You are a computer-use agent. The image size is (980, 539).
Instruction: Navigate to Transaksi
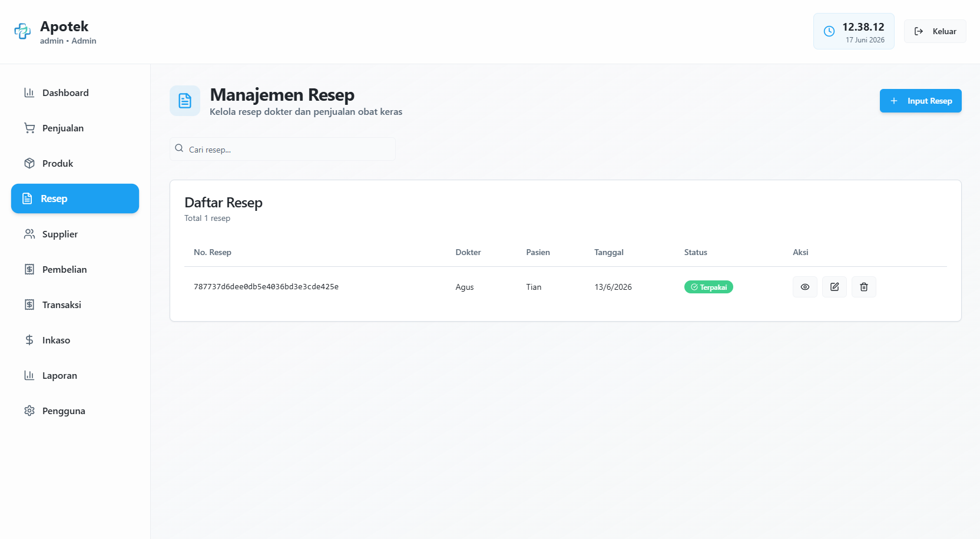(x=75, y=305)
